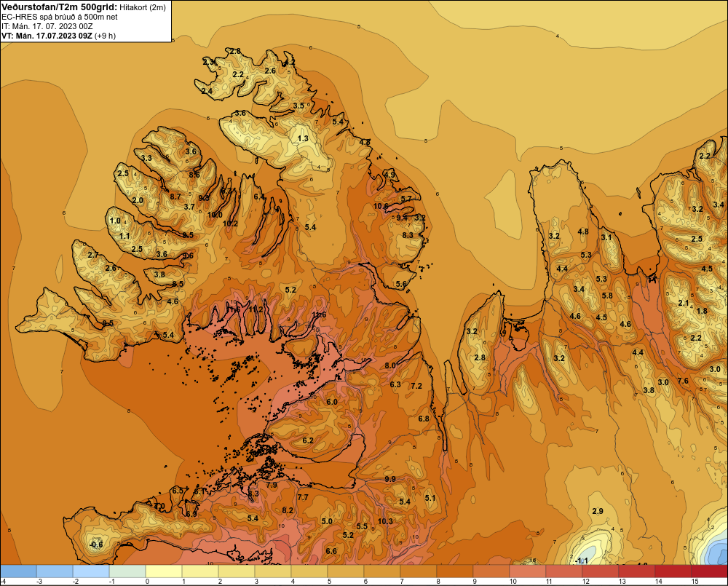Click the "8.2" temperature value

(288, 510)
